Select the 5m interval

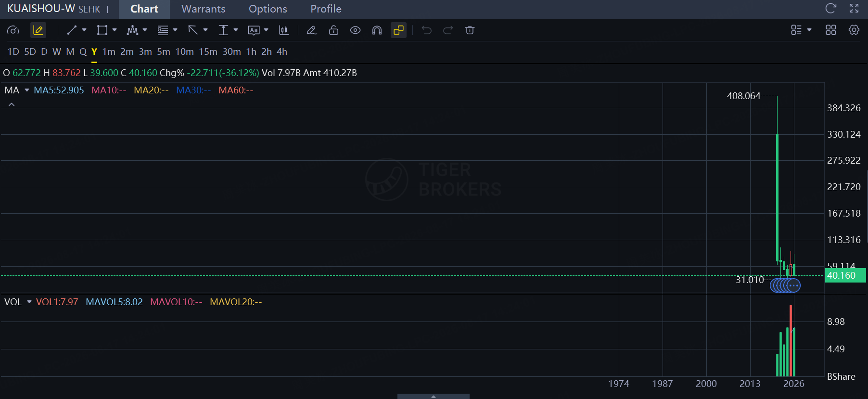164,51
